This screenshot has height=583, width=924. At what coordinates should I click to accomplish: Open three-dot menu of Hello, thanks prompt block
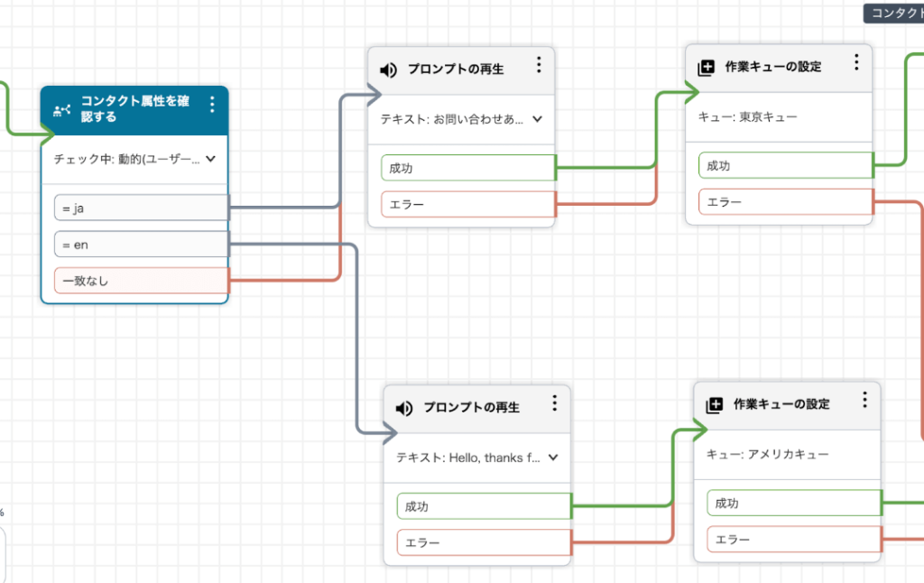point(555,403)
